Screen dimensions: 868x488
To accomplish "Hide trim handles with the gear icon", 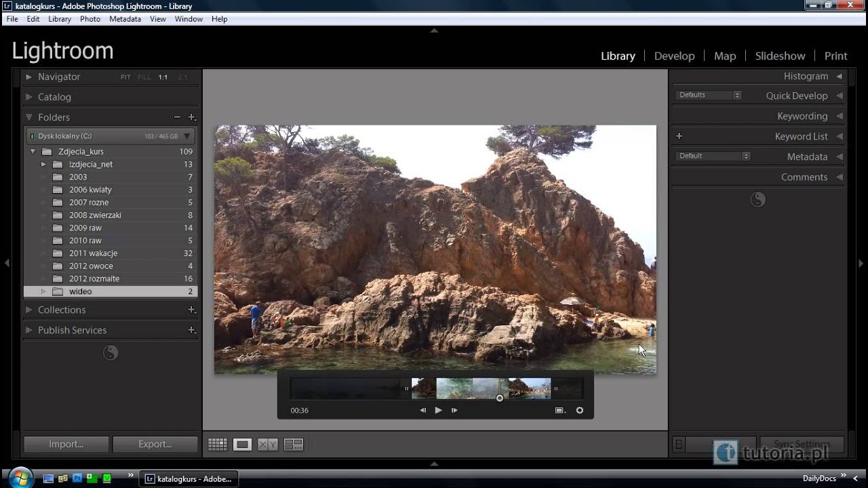I will click(580, 410).
